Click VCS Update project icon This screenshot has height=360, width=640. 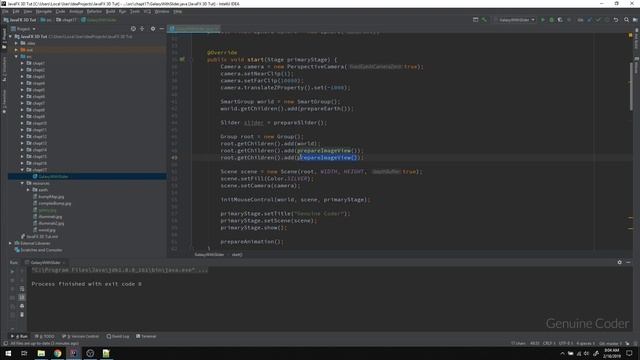[590, 20]
